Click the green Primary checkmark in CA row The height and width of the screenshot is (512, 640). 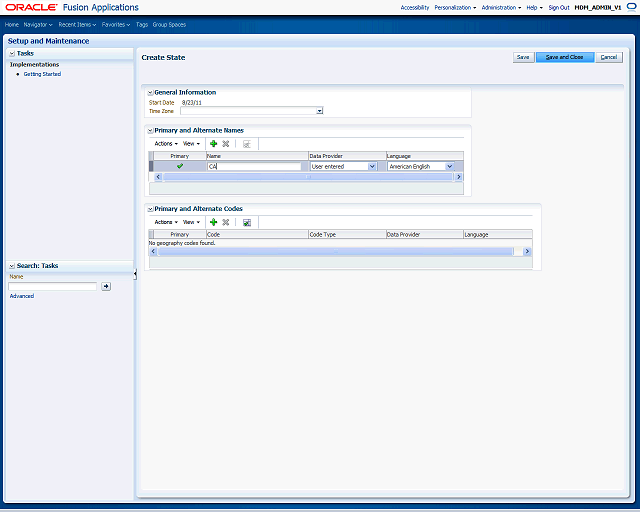pos(180,166)
